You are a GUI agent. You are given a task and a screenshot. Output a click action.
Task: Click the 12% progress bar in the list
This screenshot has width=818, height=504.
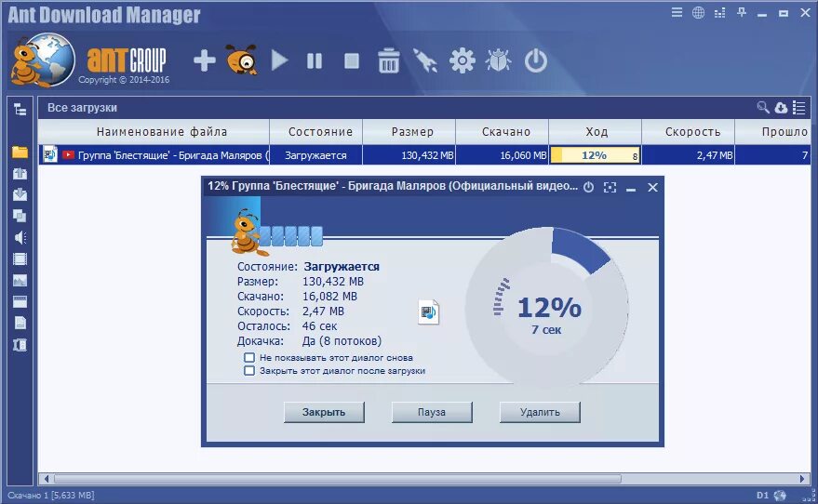(596, 155)
